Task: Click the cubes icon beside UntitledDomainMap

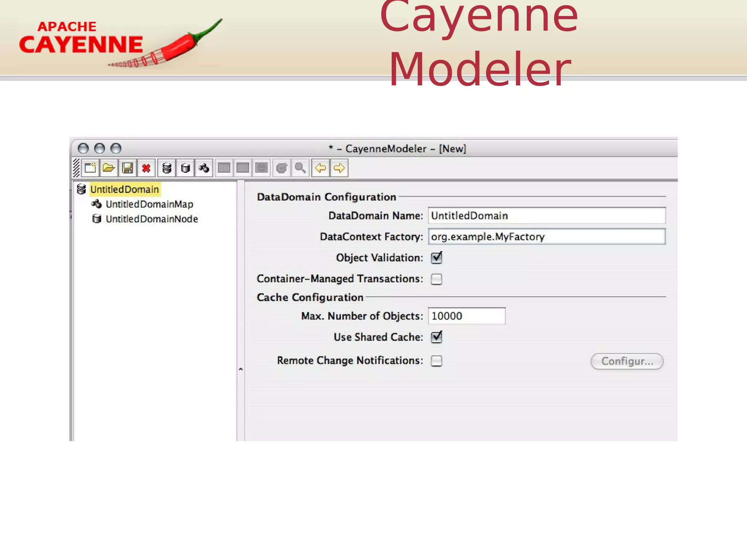Action: click(x=97, y=204)
